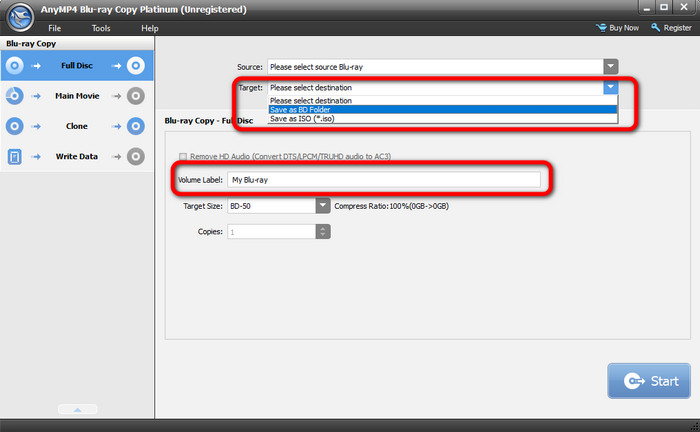Click the Volume Label input field
The image size is (700, 432).
tap(384, 180)
